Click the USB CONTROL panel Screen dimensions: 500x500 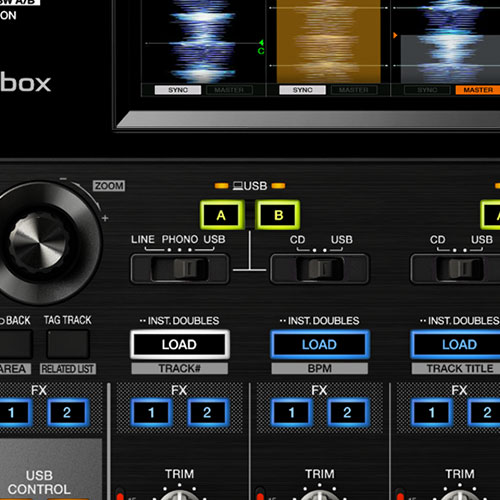[51, 468]
